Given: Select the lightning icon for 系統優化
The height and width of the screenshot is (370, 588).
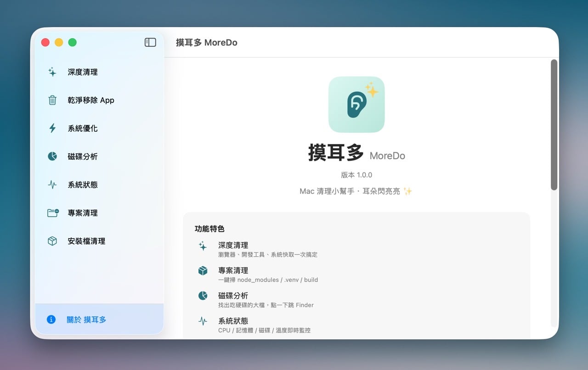Looking at the screenshot, I should pyautogui.click(x=52, y=128).
